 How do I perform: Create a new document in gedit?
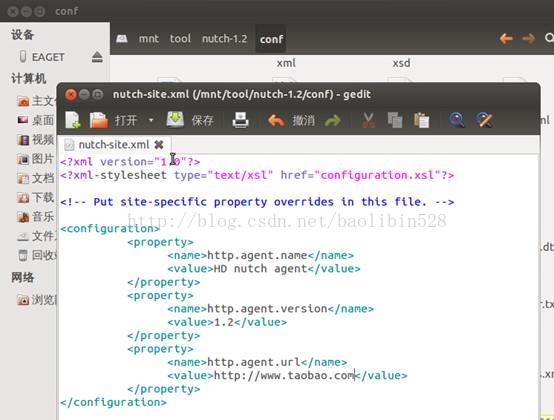coord(73,120)
